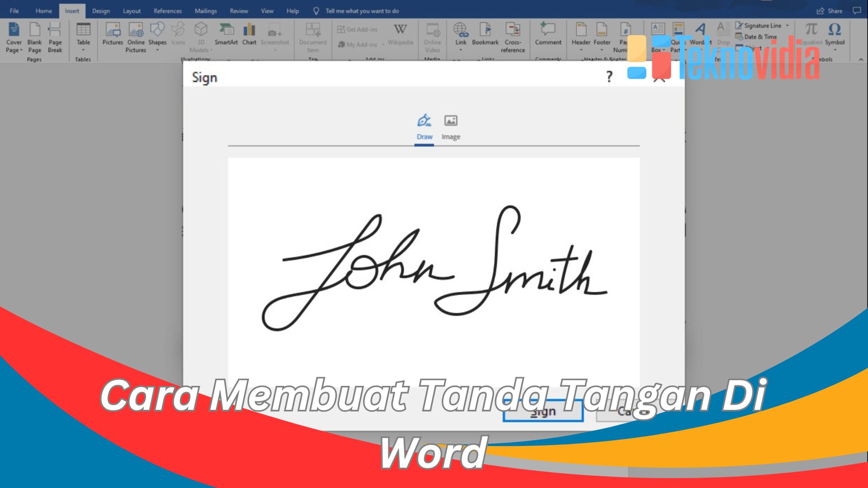This screenshot has height=488, width=868.
Task: Click the Document Item icon
Action: (312, 38)
